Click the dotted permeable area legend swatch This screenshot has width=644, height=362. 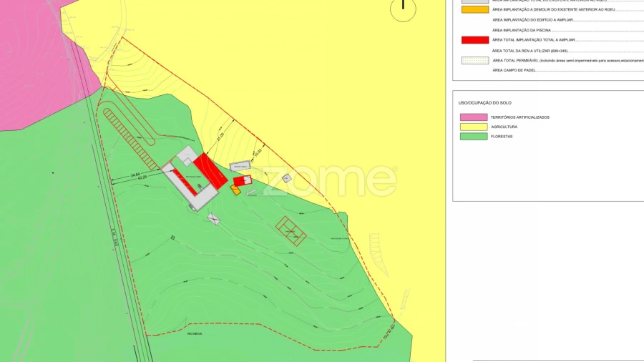tap(474, 61)
